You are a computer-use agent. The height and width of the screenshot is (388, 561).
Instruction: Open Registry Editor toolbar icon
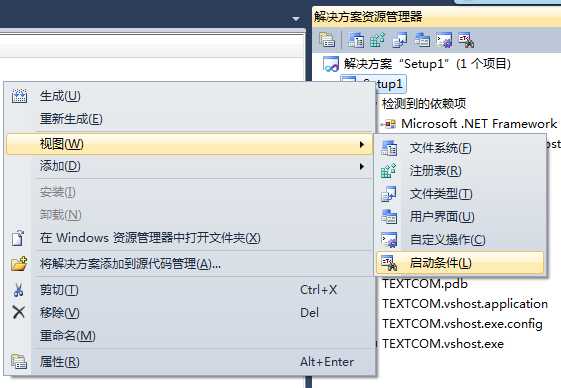pyautogui.click(x=377, y=40)
